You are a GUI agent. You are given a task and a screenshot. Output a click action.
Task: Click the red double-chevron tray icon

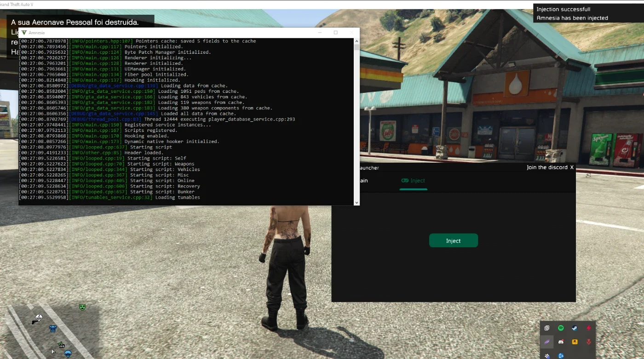[x=588, y=342]
